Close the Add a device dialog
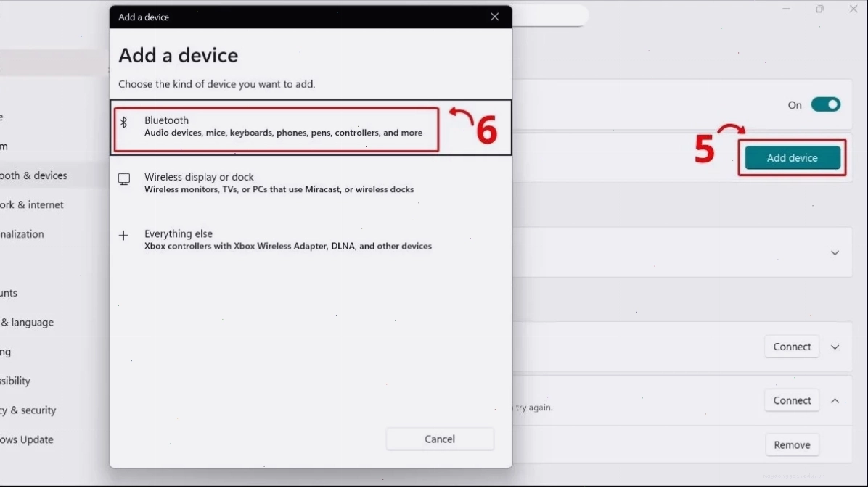 tap(494, 17)
